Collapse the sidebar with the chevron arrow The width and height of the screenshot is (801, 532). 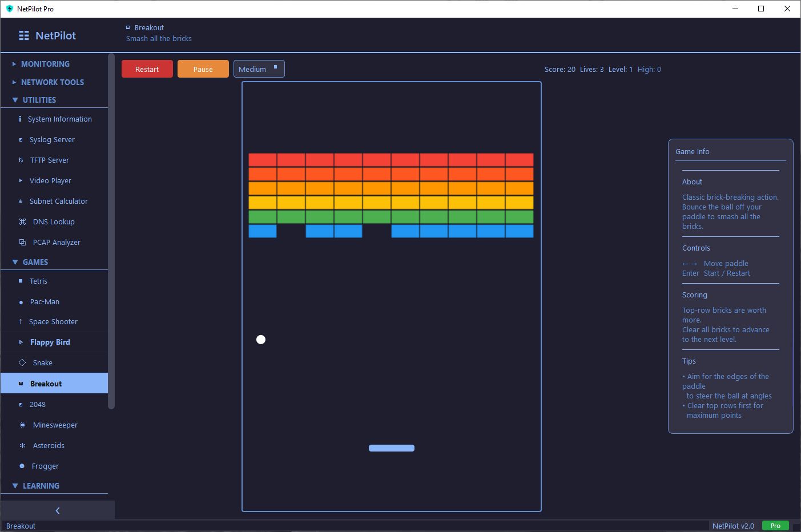point(57,510)
